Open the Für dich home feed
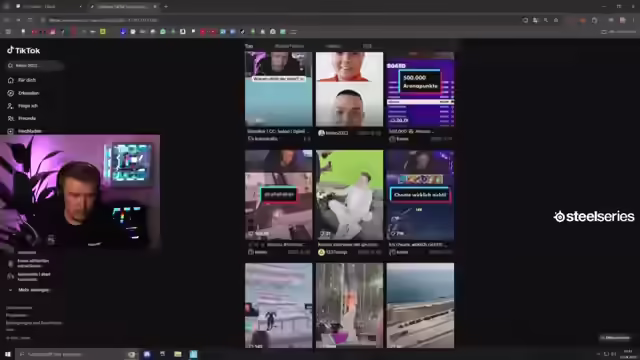Screen dimensions: 640x360 pyautogui.click(x=22, y=80)
